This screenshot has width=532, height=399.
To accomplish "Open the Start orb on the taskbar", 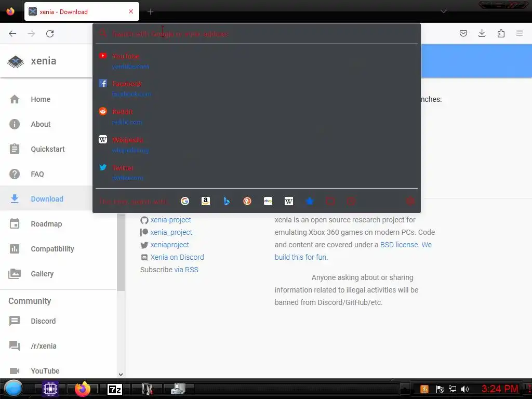I will click(14, 389).
